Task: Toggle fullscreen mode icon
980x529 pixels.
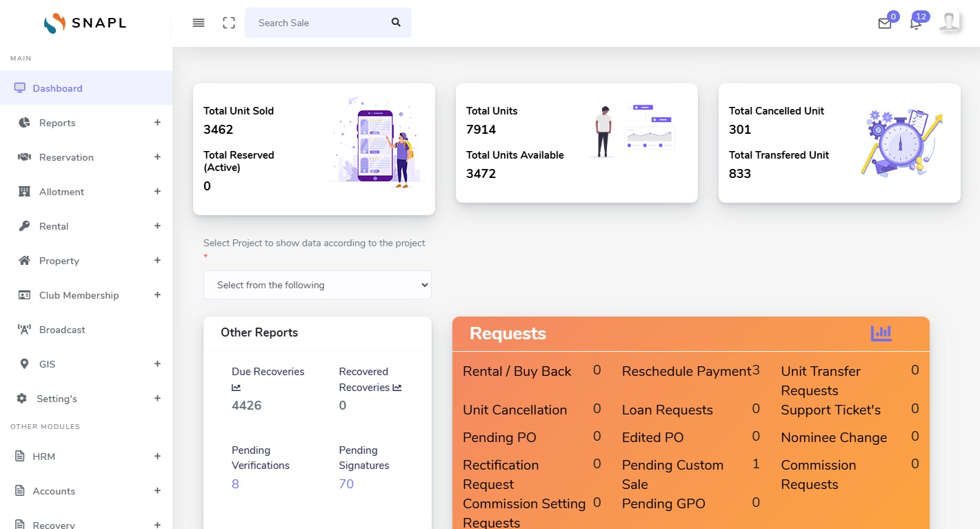Action: click(x=229, y=23)
